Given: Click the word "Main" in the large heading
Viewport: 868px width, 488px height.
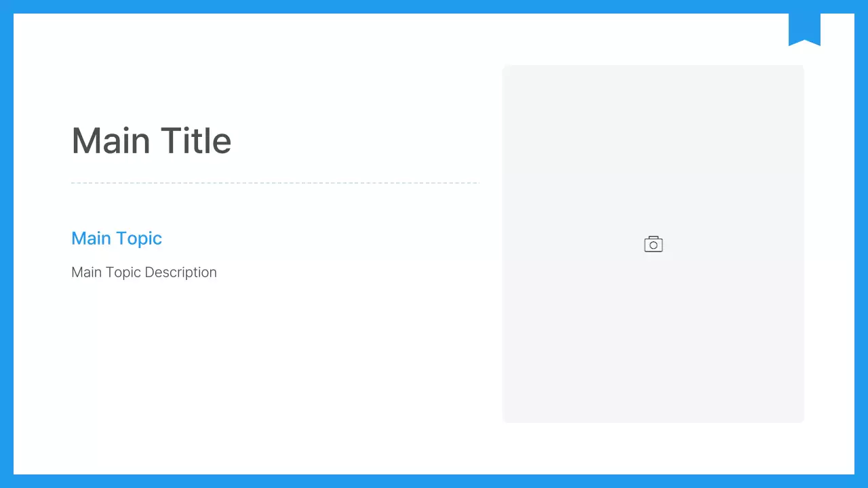Looking at the screenshot, I should (111, 141).
